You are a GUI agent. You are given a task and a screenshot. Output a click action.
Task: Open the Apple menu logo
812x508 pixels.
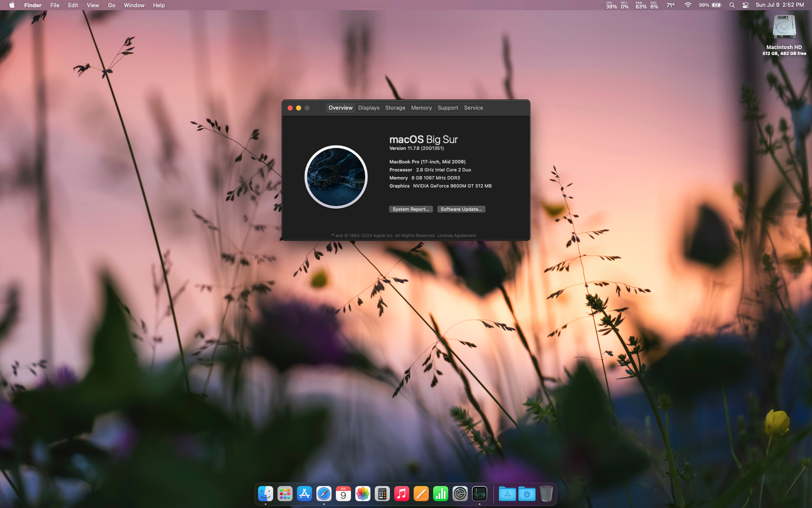[x=12, y=5]
